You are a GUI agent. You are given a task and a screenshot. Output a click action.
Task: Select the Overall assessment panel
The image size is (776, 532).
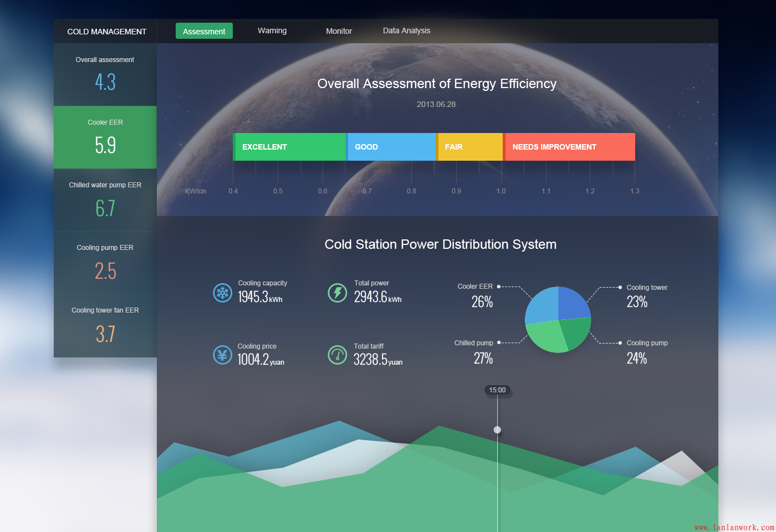point(105,75)
